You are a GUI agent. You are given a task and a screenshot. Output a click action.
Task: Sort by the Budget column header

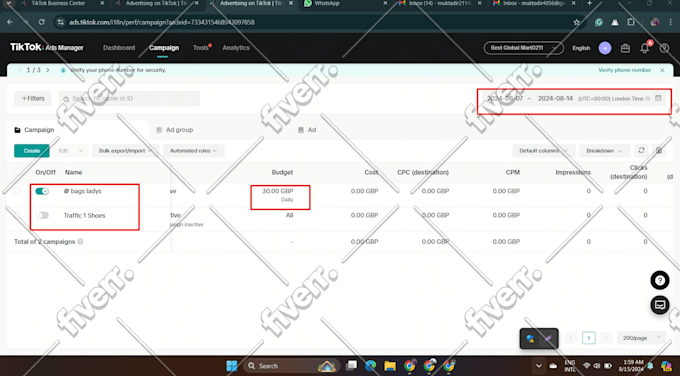(282, 172)
